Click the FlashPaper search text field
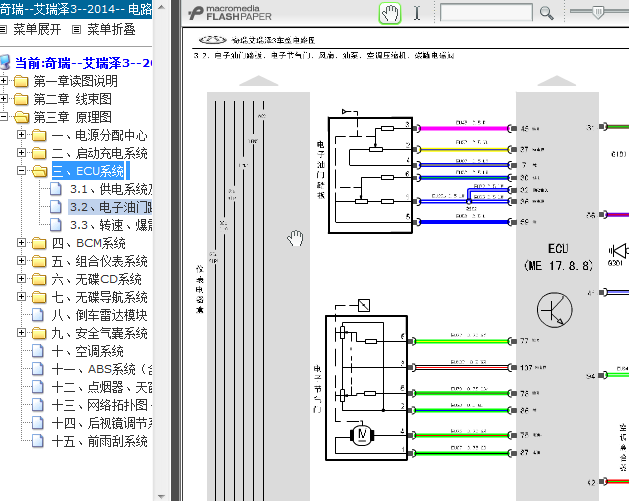Image resolution: width=629 pixels, height=501 pixels. point(486,12)
